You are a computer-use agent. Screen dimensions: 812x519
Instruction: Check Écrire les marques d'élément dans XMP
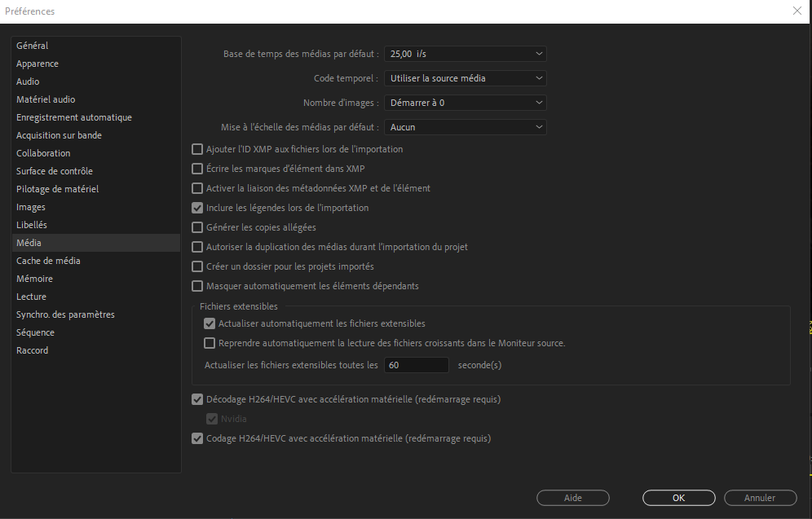[197, 169]
